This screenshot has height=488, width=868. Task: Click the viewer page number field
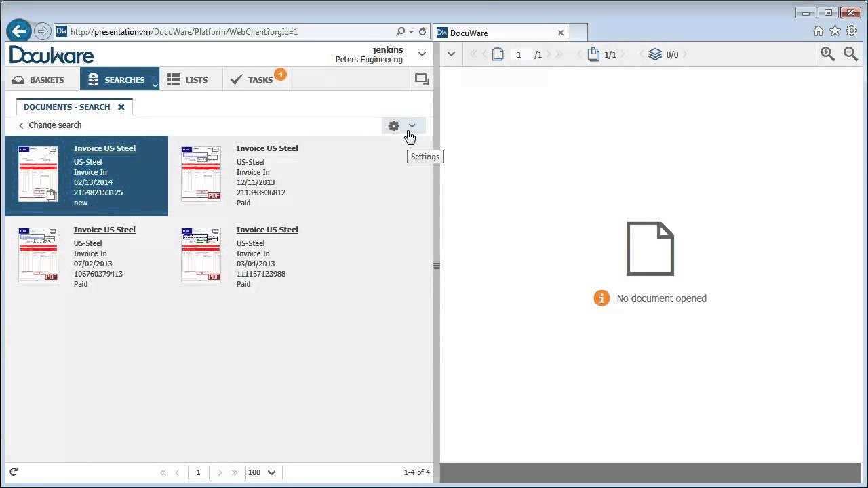click(x=519, y=54)
